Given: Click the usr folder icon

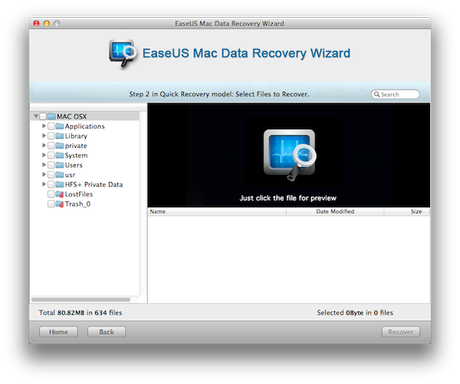Looking at the screenshot, I should [60, 174].
